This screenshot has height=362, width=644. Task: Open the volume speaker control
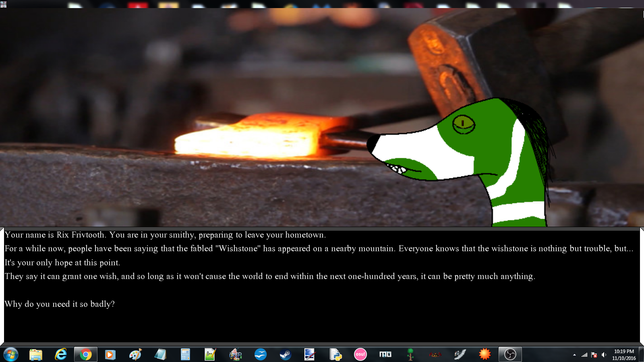coord(604,355)
